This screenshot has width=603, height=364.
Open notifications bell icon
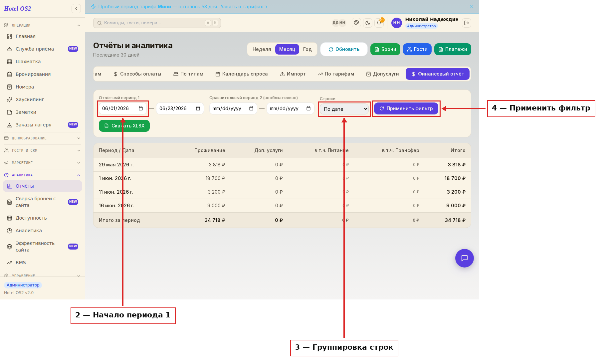379,23
